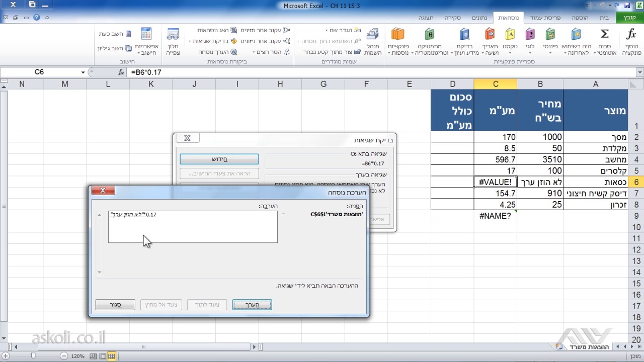Select the #NAME? error cell in column C
Image resolution: width=644 pixels, height=362 pixels.
click(495, 216)
